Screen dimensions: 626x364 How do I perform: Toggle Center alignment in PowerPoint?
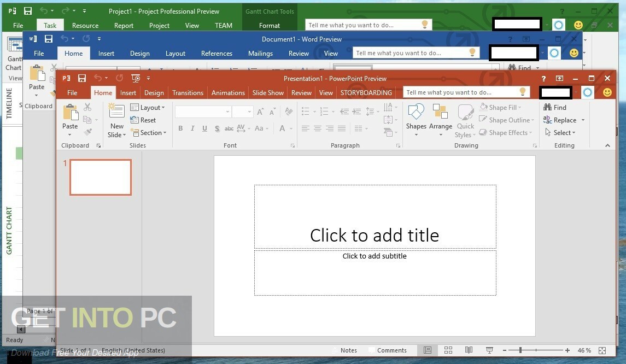click(x=318, y=128)
